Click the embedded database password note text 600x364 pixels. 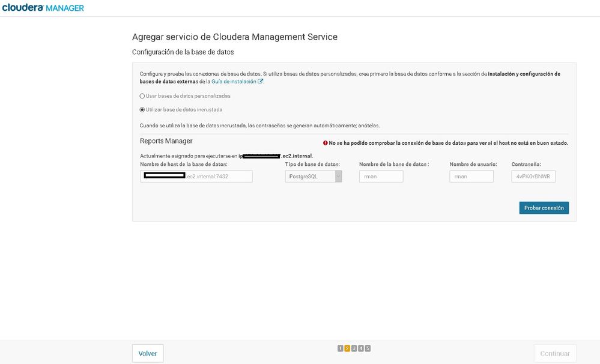point(259,126)
